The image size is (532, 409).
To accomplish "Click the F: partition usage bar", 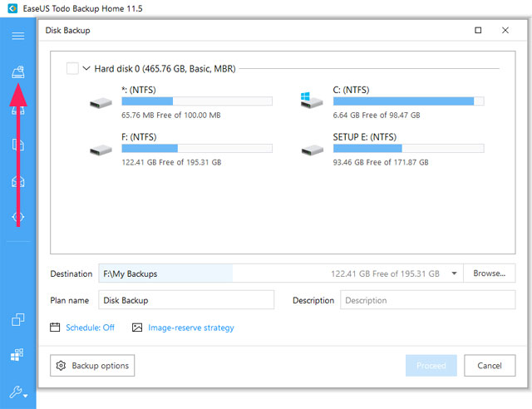I will pyautogui.click(x=197, y=148).
